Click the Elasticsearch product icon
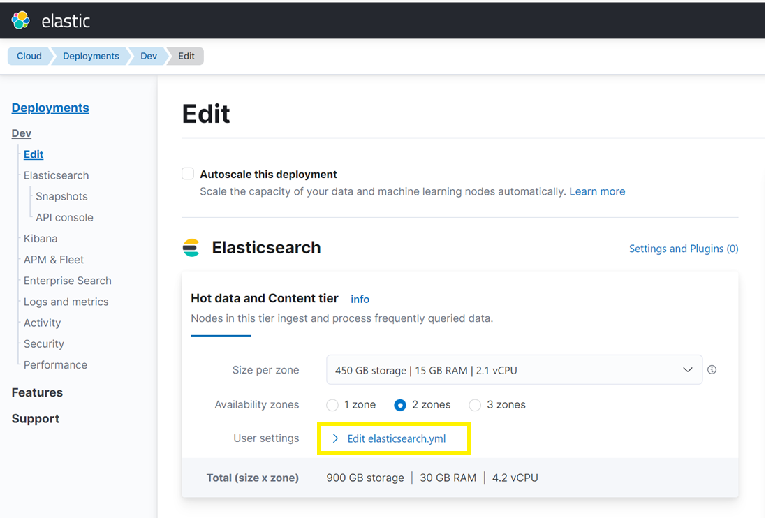780x532 pixels. 191,247
